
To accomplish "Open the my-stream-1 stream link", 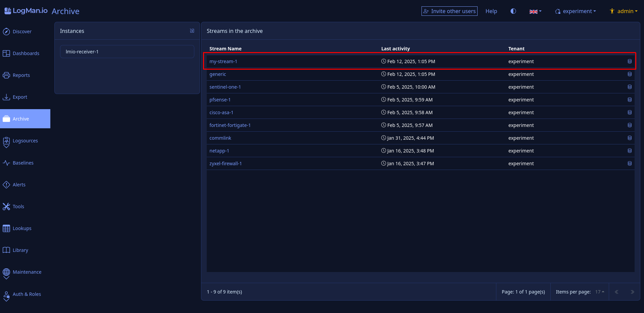I will 223,61.
